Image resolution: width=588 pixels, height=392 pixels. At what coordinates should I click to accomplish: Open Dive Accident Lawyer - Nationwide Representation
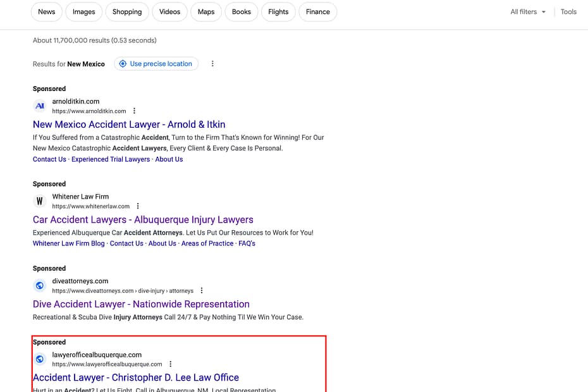click(141, 304)
